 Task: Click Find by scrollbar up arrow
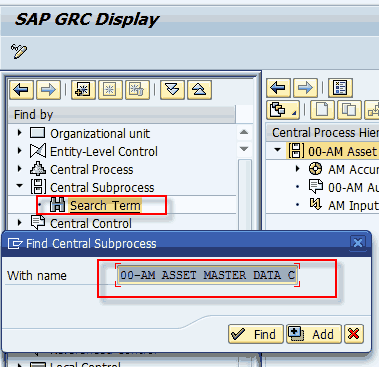[244, 132]
